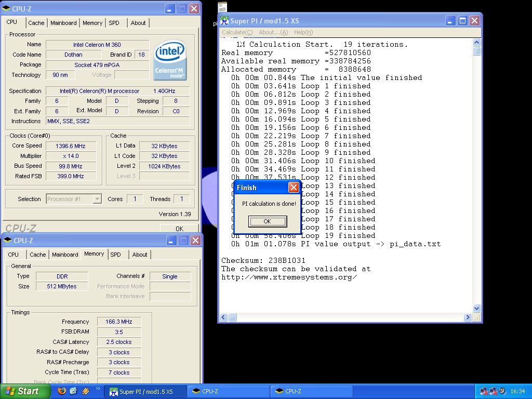The height and width of the screenshot is (399, 532).
Task: Click the 1024 KBytes Level 2 cache value
Action: (164, 166)
